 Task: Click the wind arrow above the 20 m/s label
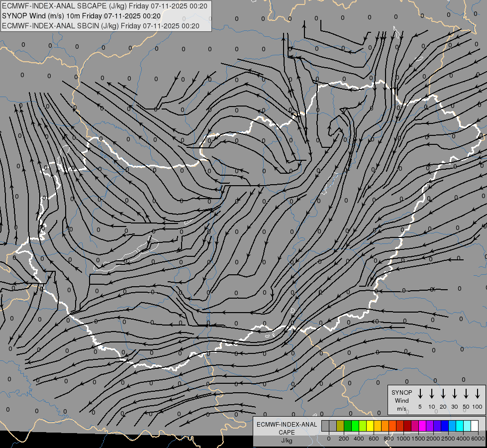tap(443, 394)
